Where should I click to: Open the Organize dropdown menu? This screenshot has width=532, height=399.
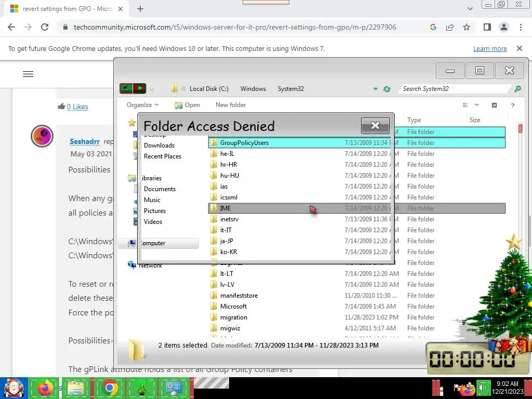coord(142,105)
